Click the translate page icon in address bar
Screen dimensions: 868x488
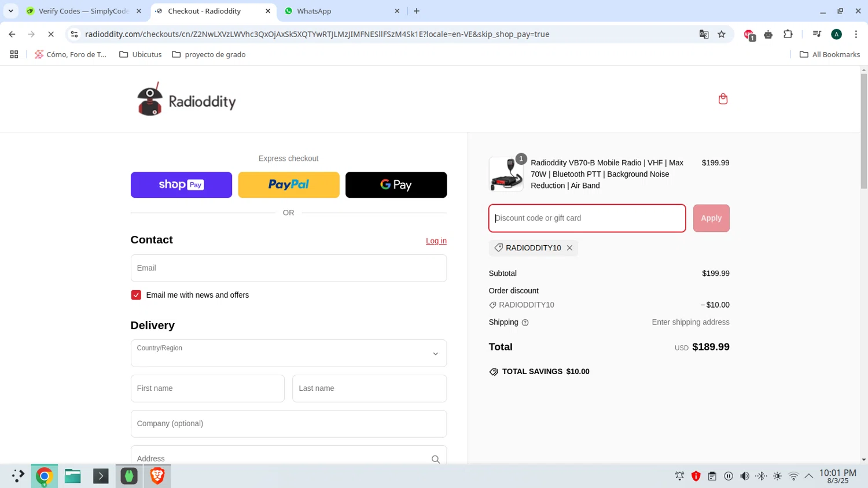point(704,34)
